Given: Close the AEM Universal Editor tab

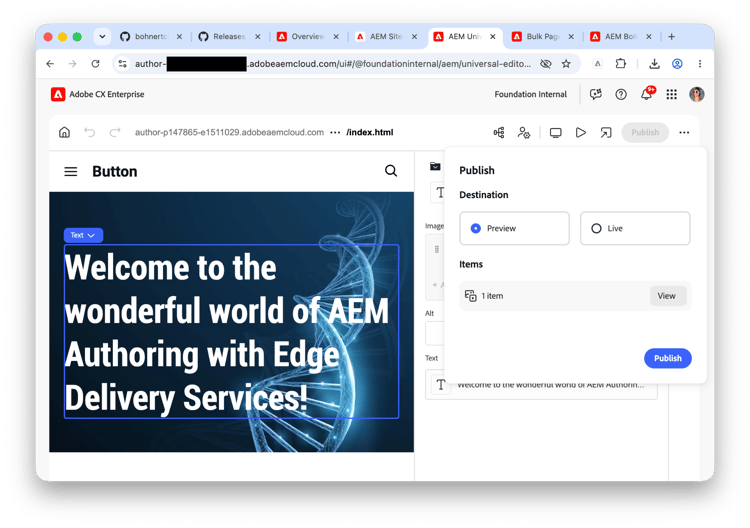Looking at the screenshot, I should [x=493, y=36].
